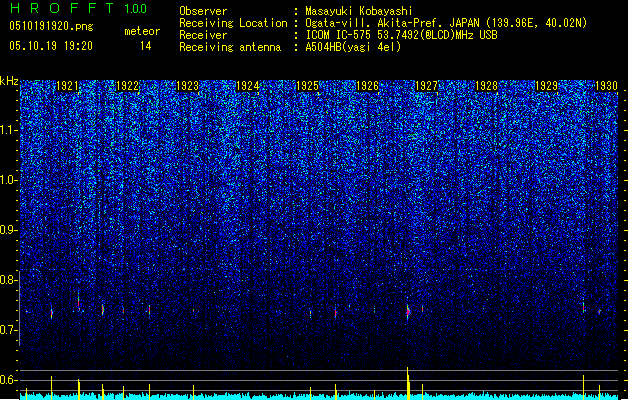Viewport: 629px width, 400px height.
Task: Click the 0.8 kHz frequency label
Action: [x=9, y=280]
